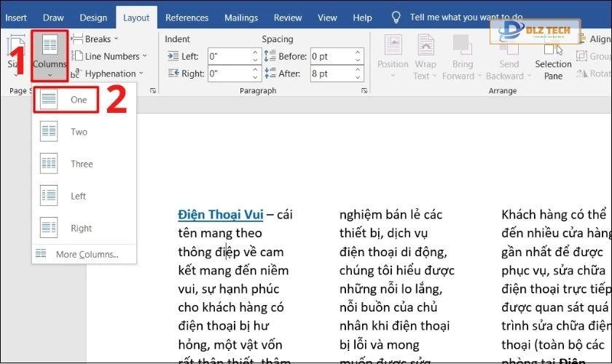The height and width of the screenshot is (364, 612).
Task: Expand the Breaks dropdown
Action: (x=102, y=39)
